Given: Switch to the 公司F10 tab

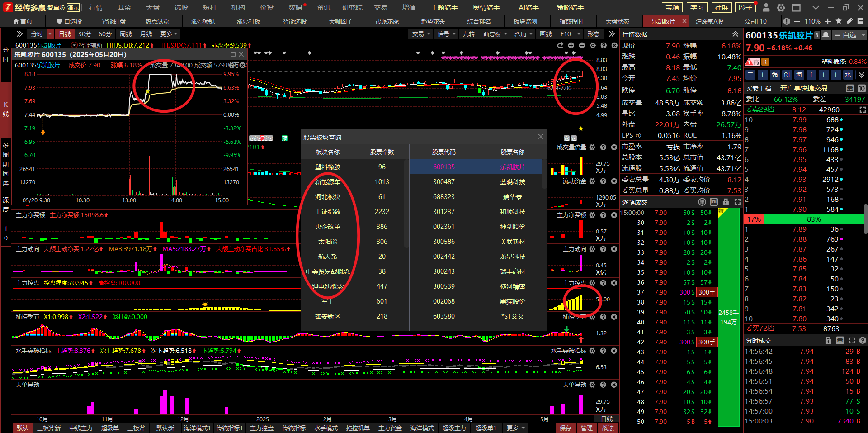Looking at the screenshot, I should tap(755, 21).
